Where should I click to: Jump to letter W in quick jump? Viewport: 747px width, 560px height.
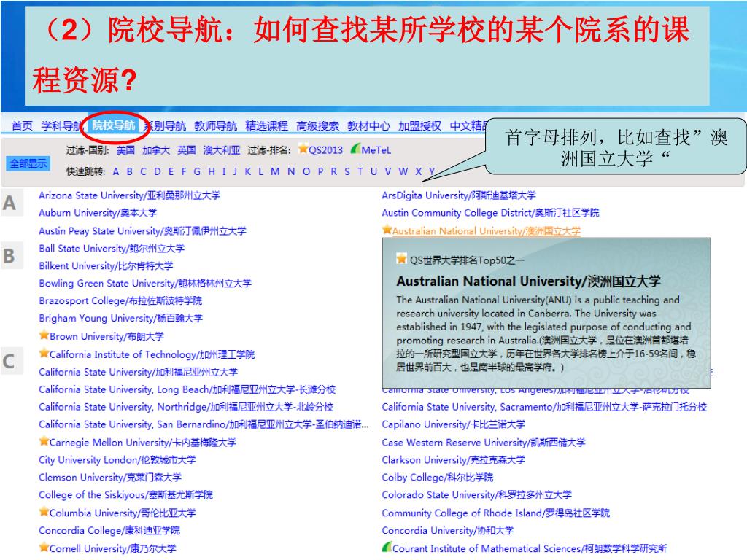[403, 171]
